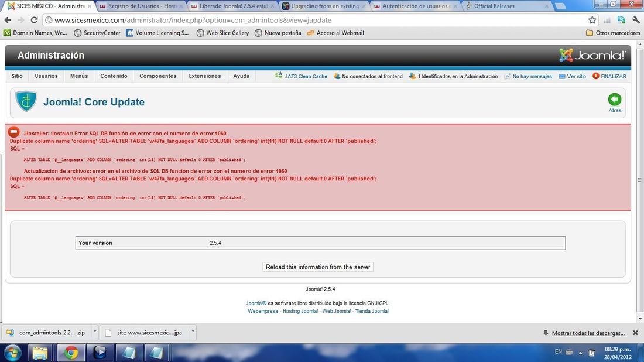Open Google Chrome from the taskbar
Viewport: 644px width, 362px height.
(71, 352)
